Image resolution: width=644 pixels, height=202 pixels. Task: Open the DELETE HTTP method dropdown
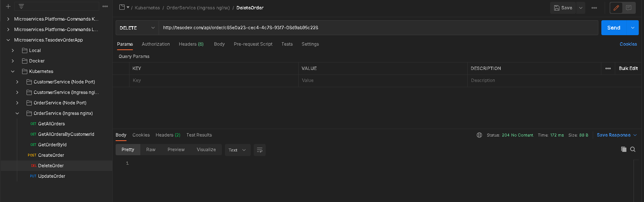point(137,28)
